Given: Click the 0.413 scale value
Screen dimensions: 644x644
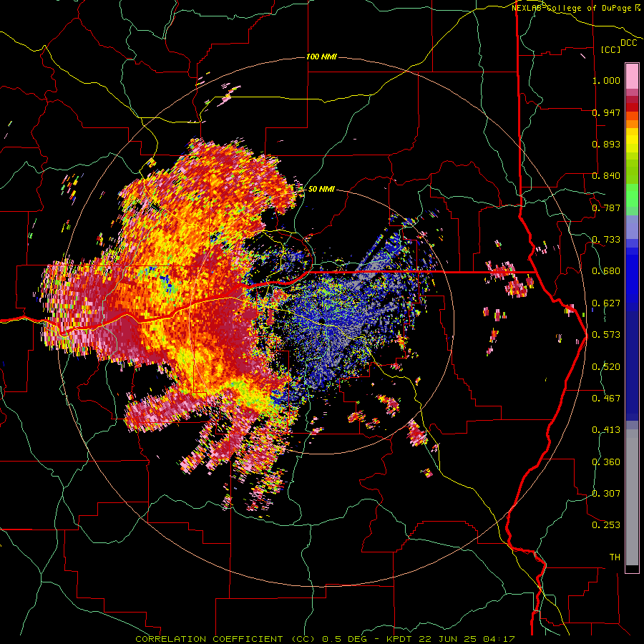Looking at the screenshot, I should point(606,430).
